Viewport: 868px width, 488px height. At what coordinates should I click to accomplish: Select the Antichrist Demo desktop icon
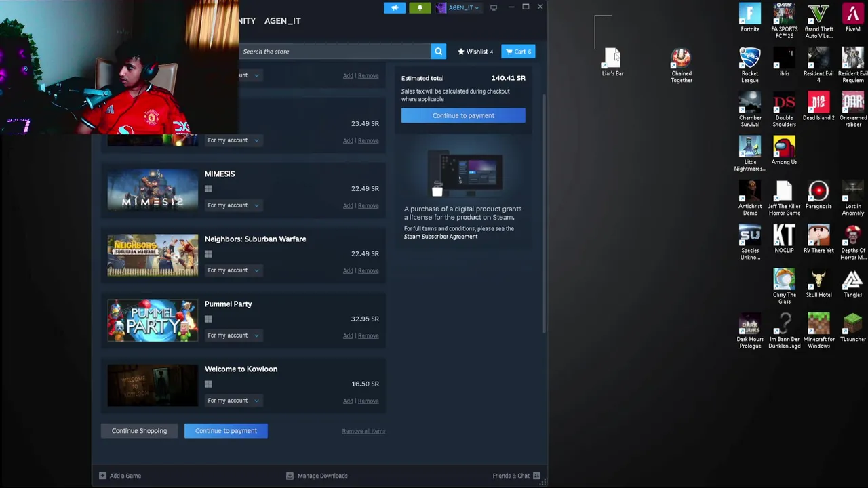coord(750,198)
